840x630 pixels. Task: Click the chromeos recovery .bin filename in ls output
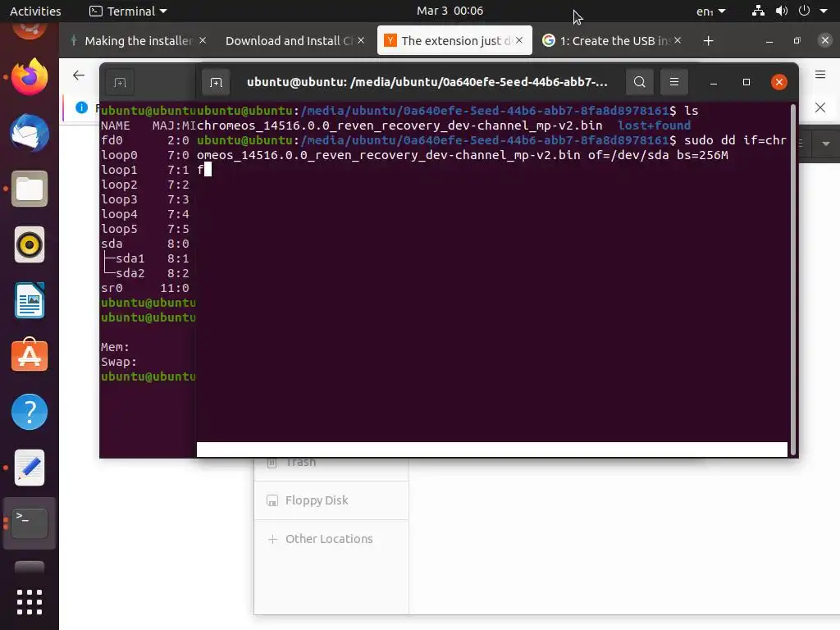[399, 126]
